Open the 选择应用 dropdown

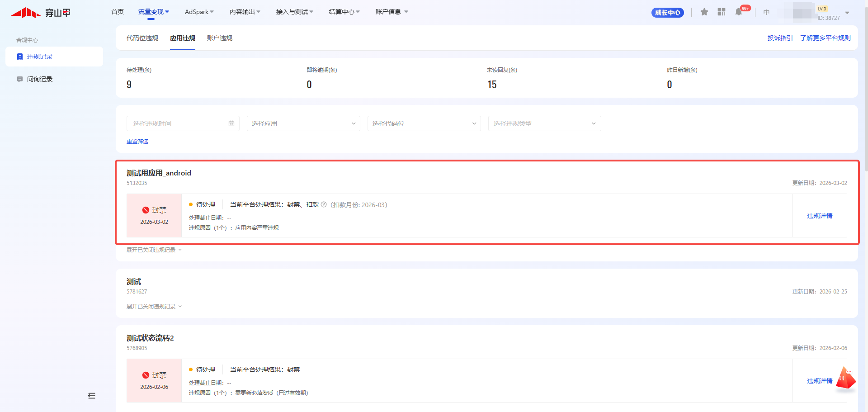click(x=303, y=123)
